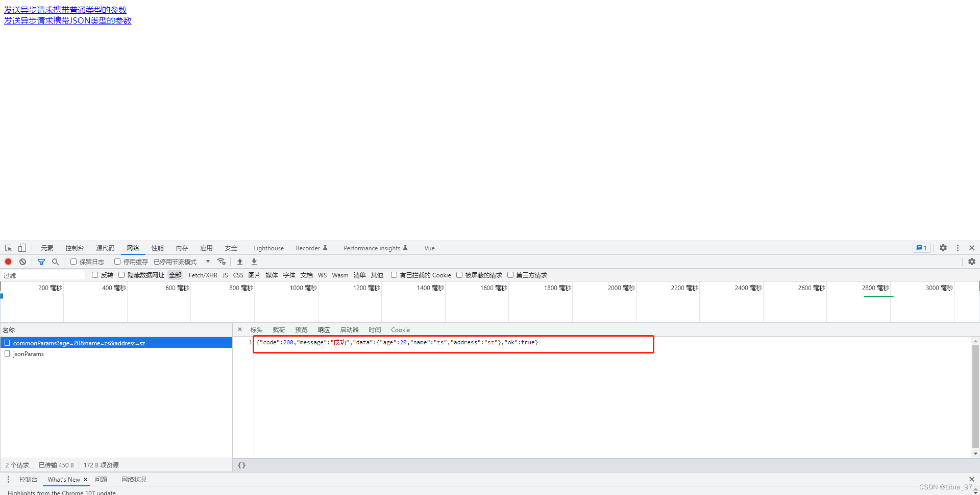Enable the 保留日志 checkbox
This screenshot has height=495, width=980.
coord(73,262)
